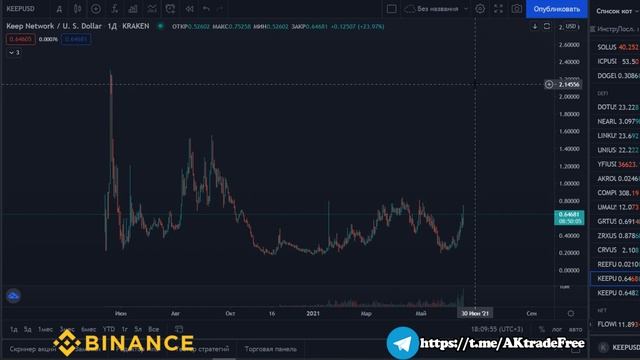
Task: Click the redo arrow in the toolbar
Action: [x=220, y=9]
